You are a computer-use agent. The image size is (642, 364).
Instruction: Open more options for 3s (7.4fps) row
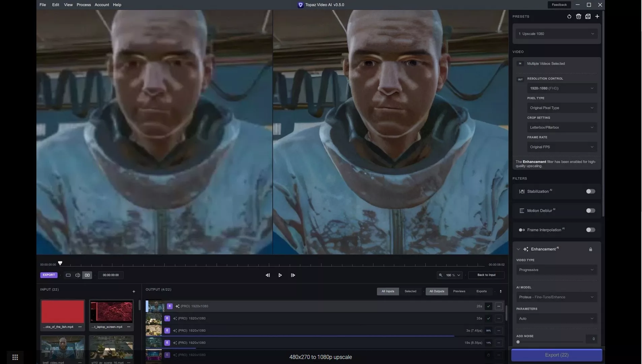(499, 331)
